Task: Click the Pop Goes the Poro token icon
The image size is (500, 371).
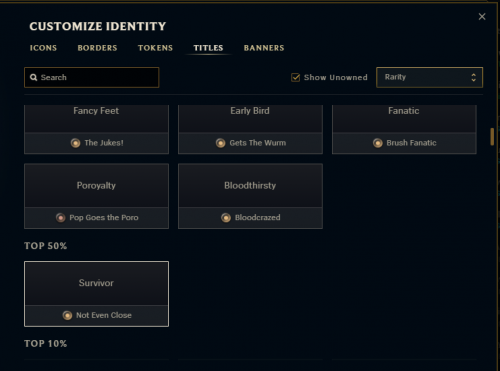Action: [x=61, y=218]
